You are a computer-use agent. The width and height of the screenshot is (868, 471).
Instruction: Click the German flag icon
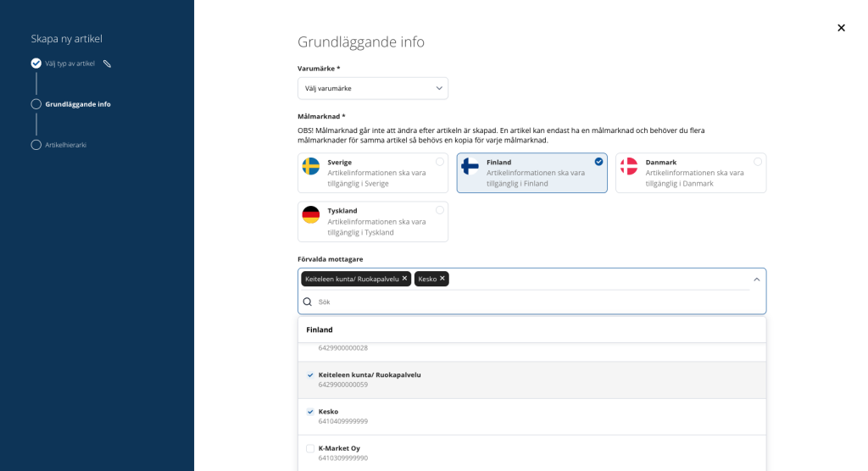311,214
